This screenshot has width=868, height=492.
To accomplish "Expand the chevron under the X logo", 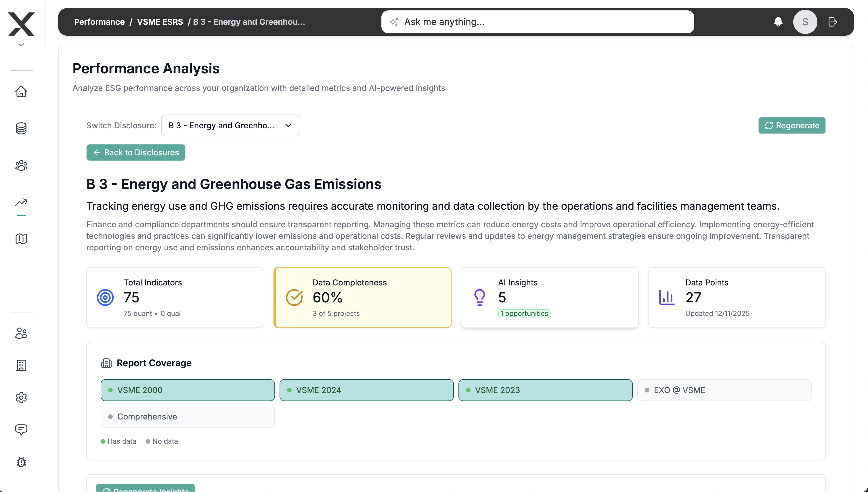I will 21,44.
